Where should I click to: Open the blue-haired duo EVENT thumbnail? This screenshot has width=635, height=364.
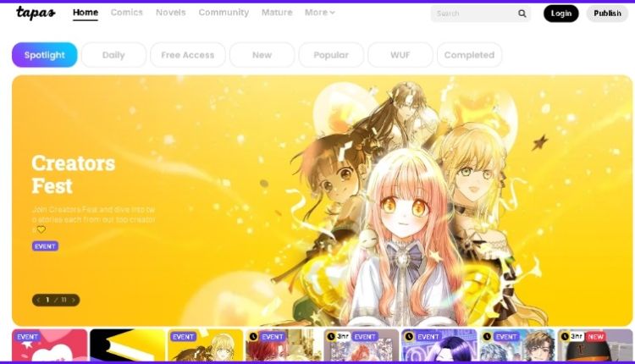pos(516,345)
